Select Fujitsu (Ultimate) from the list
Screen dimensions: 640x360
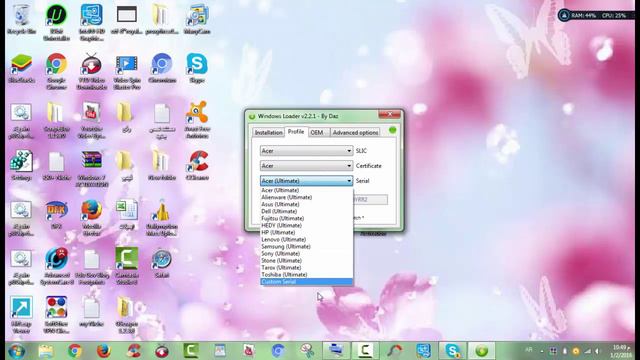click(x=306, y=218)
